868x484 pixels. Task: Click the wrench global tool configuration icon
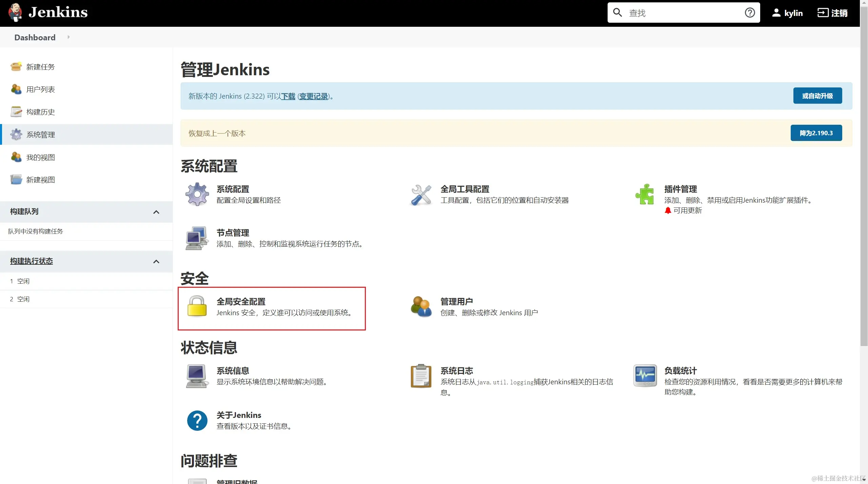tap(421, 195)
